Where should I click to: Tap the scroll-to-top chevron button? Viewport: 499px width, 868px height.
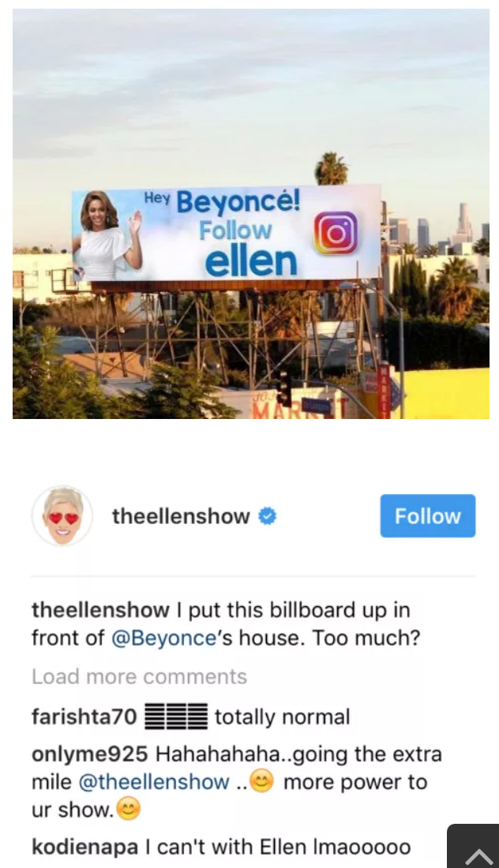474,847
